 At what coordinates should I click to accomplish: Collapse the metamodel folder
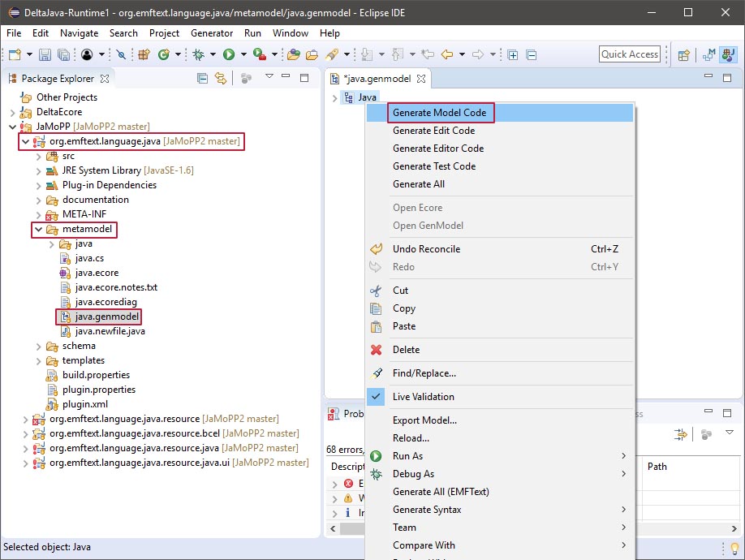coord(38,230)
